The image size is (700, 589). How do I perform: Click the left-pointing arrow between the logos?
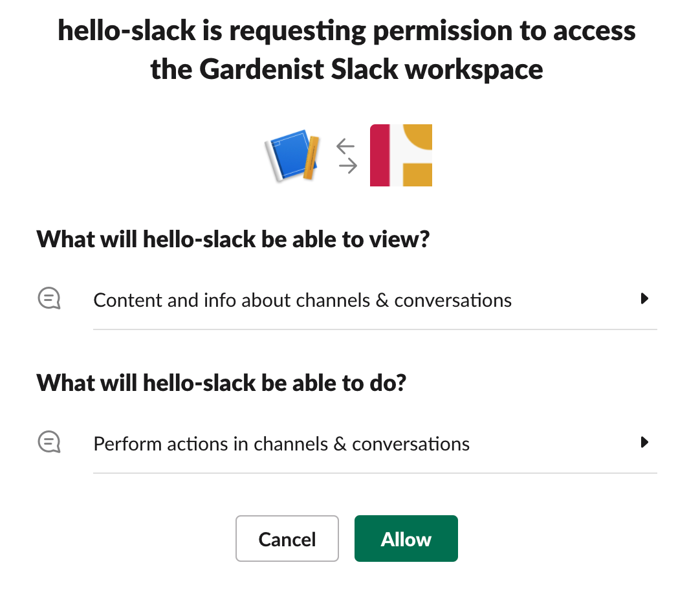coord(345,146)
